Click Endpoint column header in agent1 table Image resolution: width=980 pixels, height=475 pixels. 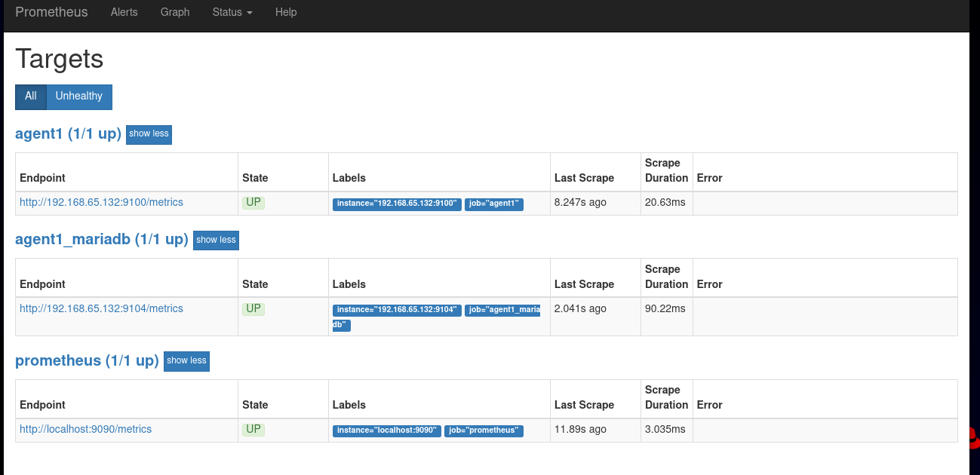pyautogui.click(x=42, y=178)
